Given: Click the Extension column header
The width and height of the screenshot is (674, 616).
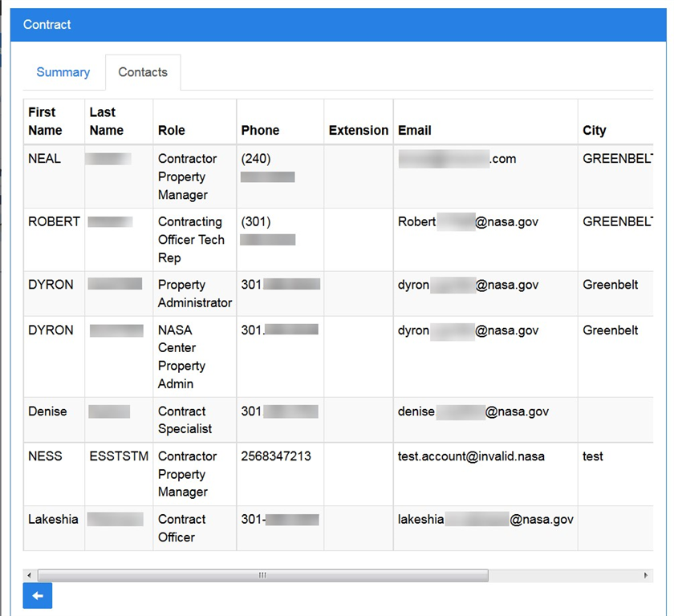Looking at the screenshot, I should tap(358, 130).
